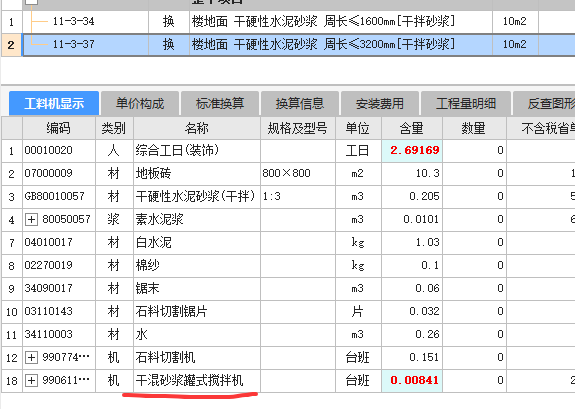
Task: Click the 含量 column header
Action: [412, 128]
